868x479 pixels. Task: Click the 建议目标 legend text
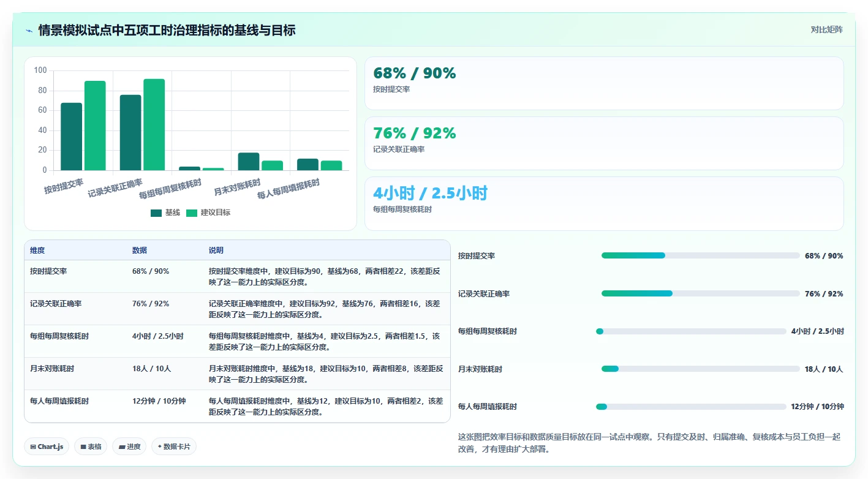216,213
